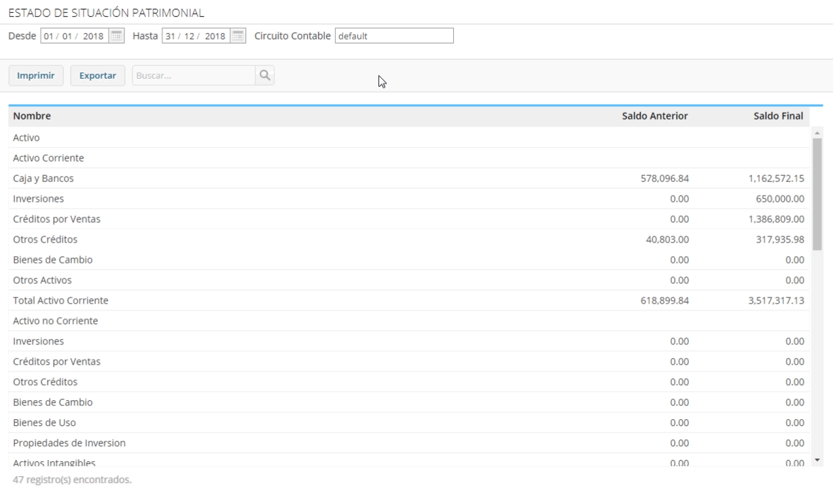Image resolution: width=833 pixels, height=504 pixels.
Task: Sort by the Saldo Final column header
Action: point(779,116)
